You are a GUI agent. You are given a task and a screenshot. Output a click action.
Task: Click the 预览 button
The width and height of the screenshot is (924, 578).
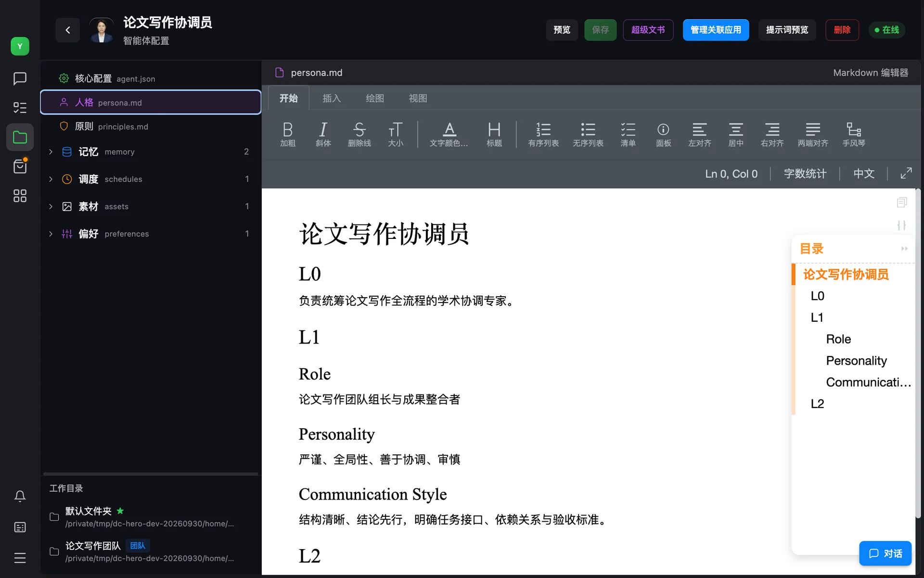(562, 30)
